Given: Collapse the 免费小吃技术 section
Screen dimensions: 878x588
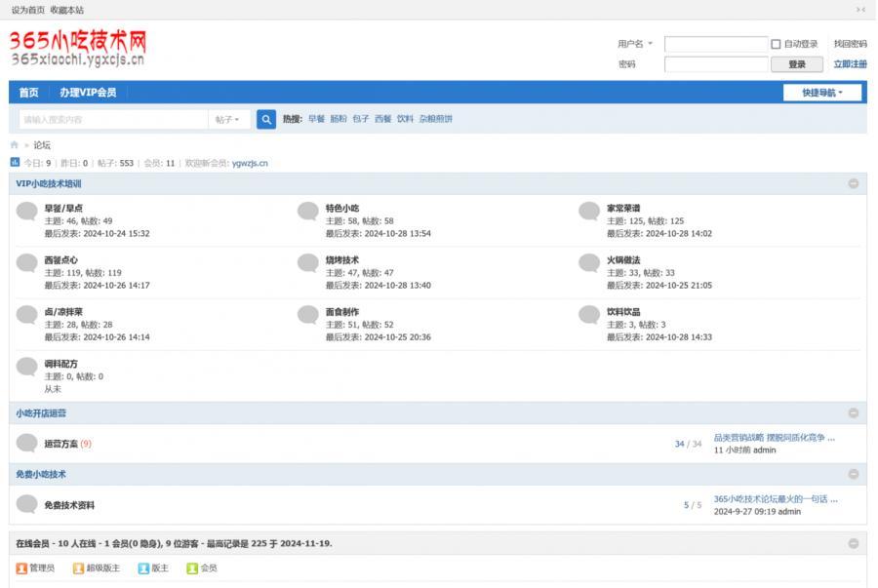Looking at the screenshot, I should point(854,474).
